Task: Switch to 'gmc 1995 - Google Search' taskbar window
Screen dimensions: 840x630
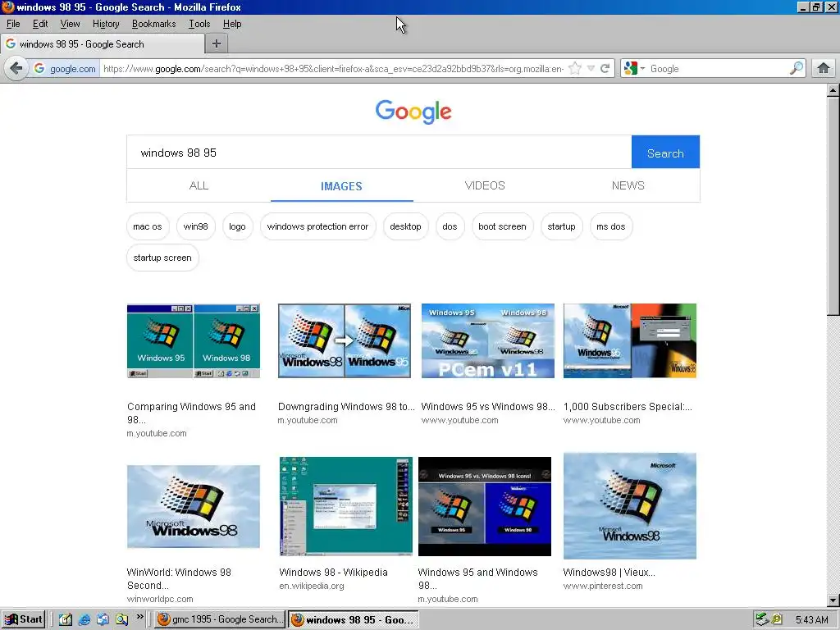Action: tap(220, 619)
